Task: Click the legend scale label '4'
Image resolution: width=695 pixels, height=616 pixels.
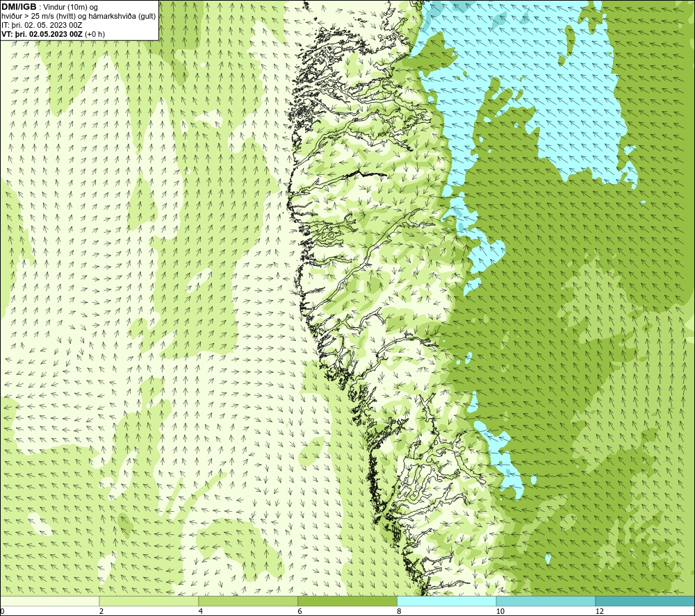Action: 201,611
